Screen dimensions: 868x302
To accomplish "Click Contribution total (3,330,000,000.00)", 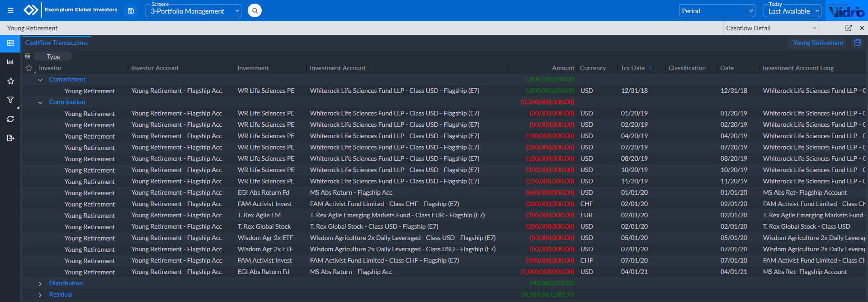I will coord(547,102).
